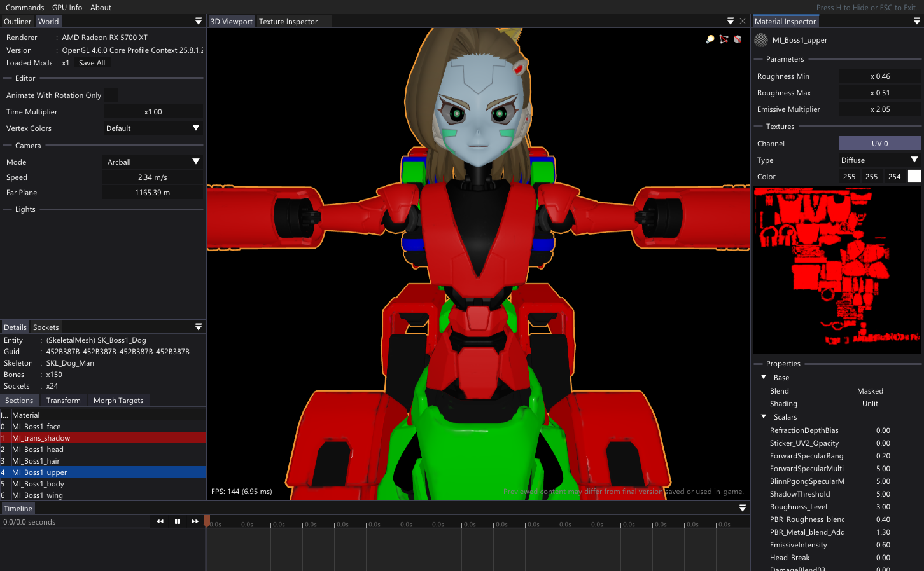Collapse the Base properties section
The image size is (924, 571).
pos(764,378)
